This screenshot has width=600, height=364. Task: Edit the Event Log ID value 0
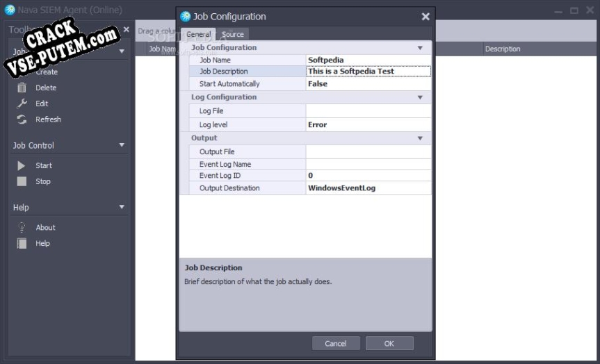tap(368, 176)
